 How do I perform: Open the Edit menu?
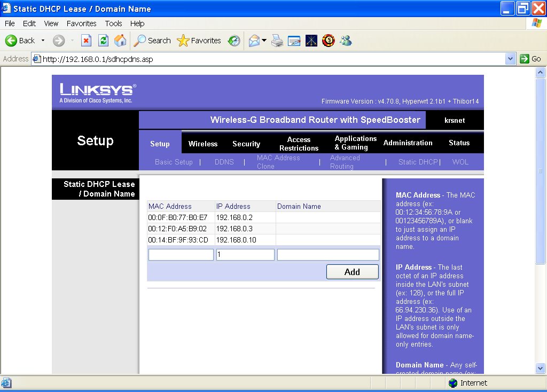point(29,23)
